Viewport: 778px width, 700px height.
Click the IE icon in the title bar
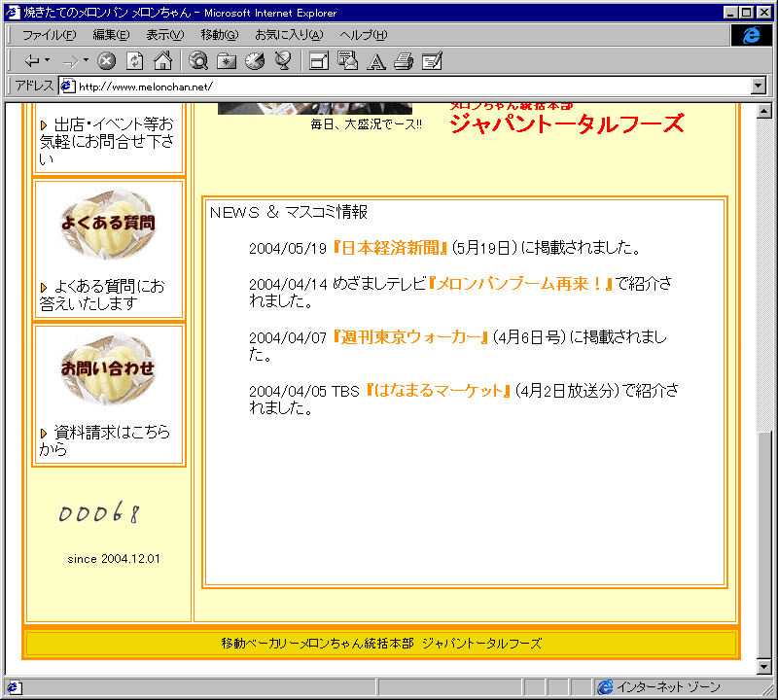pos(13,13)
